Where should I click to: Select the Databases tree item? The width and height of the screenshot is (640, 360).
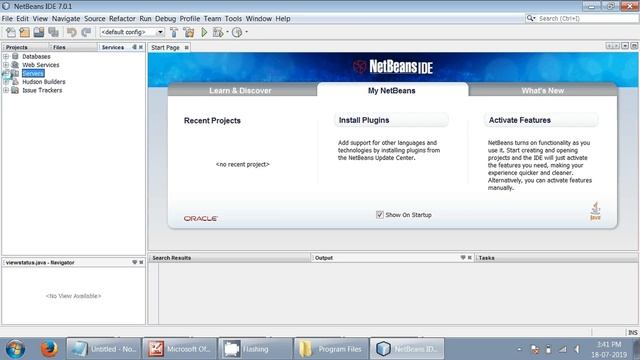click(36, 56)
